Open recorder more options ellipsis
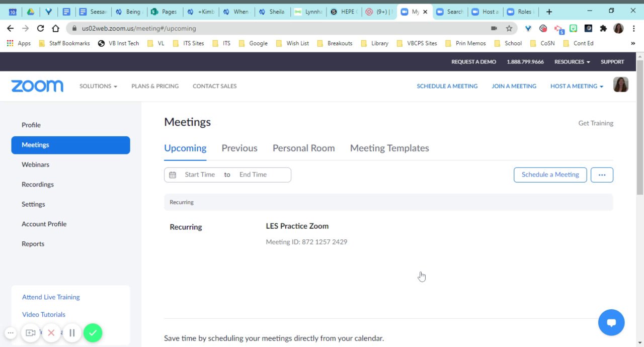This screenshot has height=347, width=644. (11, 332)
